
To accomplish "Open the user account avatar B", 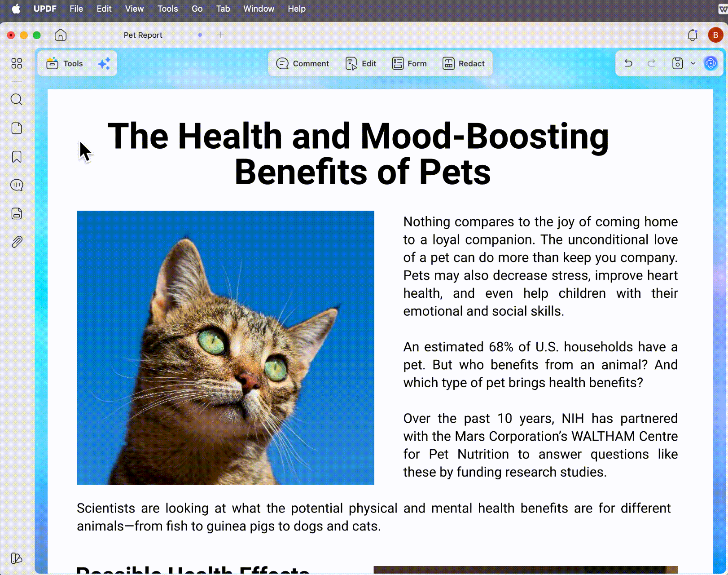I will pyautogui.click(x=715, y=35).
